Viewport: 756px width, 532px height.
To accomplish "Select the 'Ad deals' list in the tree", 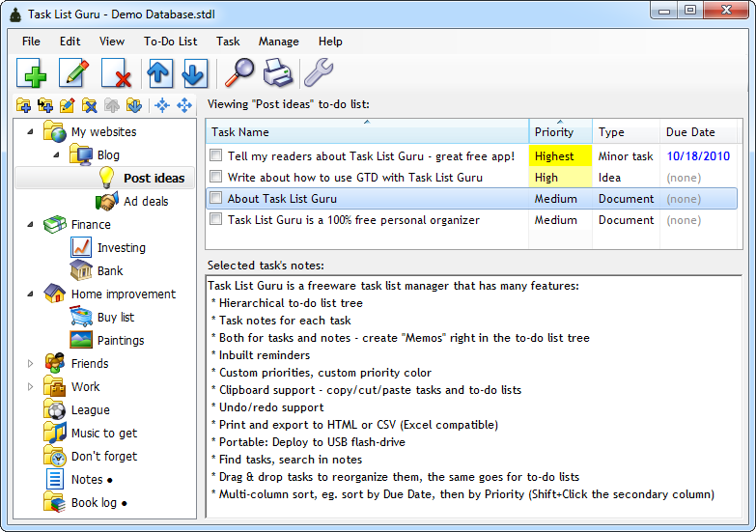I will tap(145, 202).
